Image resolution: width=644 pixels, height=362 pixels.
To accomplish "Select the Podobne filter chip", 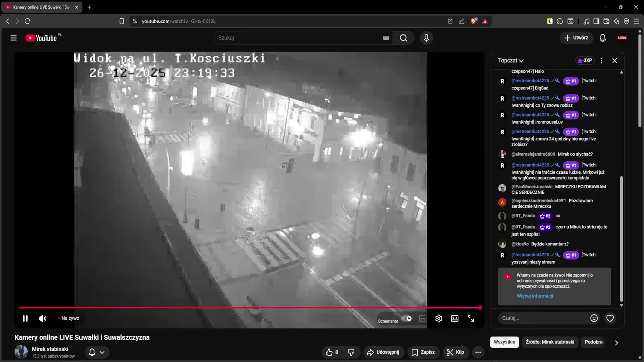I will click(x=594, y=342).
